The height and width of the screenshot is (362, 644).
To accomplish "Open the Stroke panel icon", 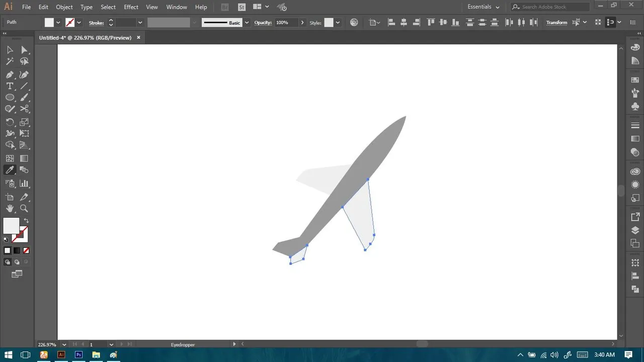I will [635, 125].
